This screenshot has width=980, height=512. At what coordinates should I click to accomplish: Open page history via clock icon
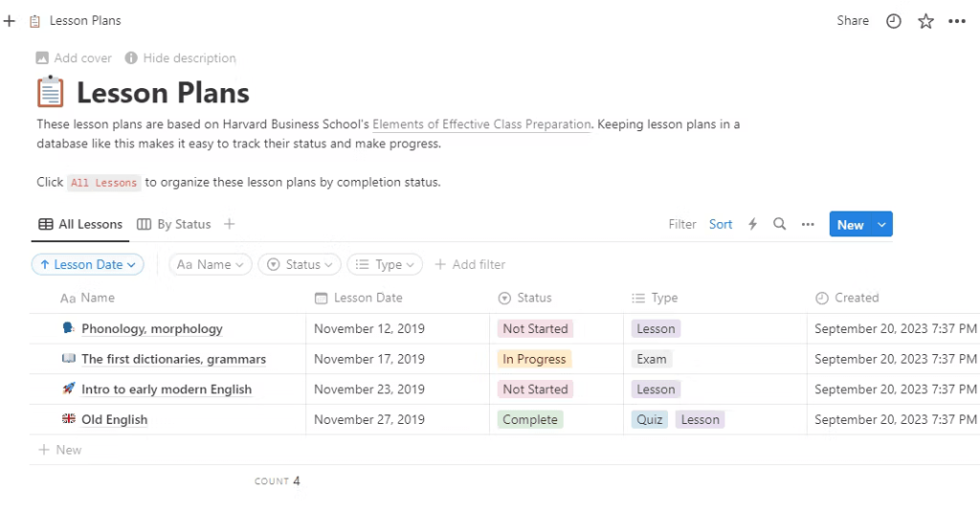[894, 21]
